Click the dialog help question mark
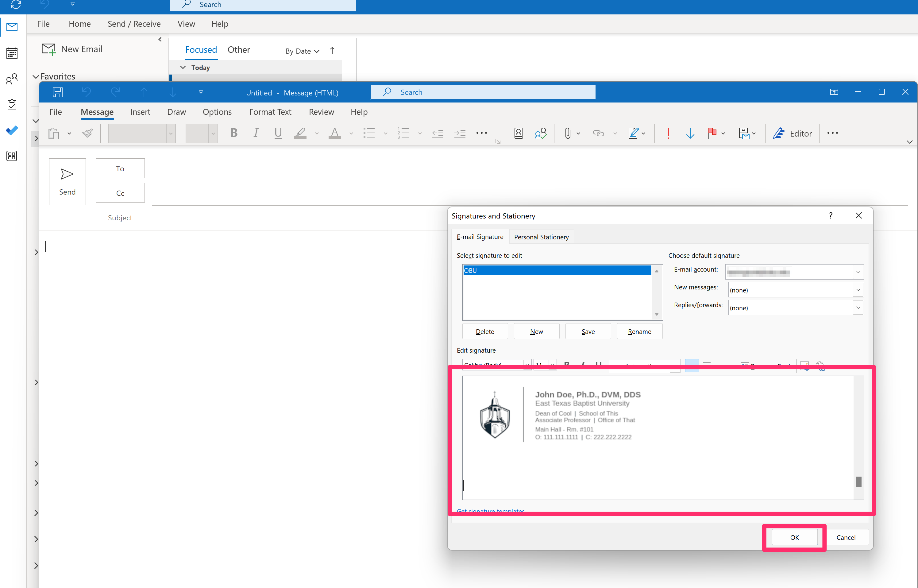Viewport: 918px width, 588px height. pyautogui.click(x=831, y=216)
